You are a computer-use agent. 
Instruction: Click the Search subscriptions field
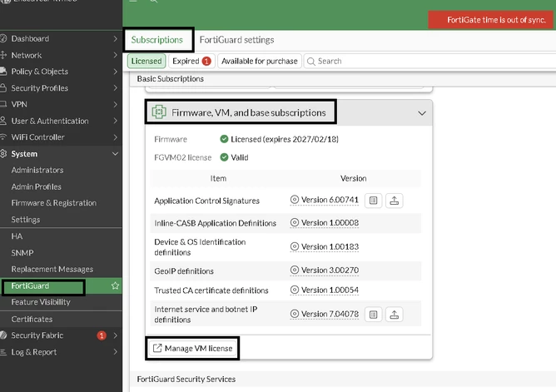tap(429, 61)
